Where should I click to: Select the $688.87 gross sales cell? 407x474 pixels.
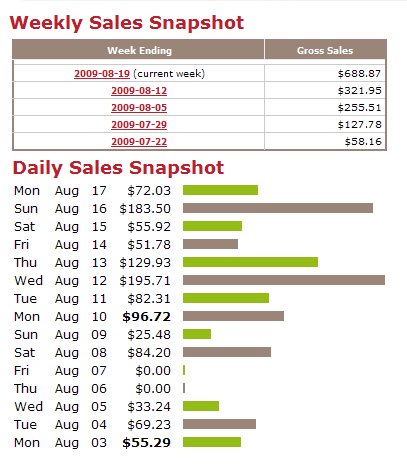tap(325, 73)
